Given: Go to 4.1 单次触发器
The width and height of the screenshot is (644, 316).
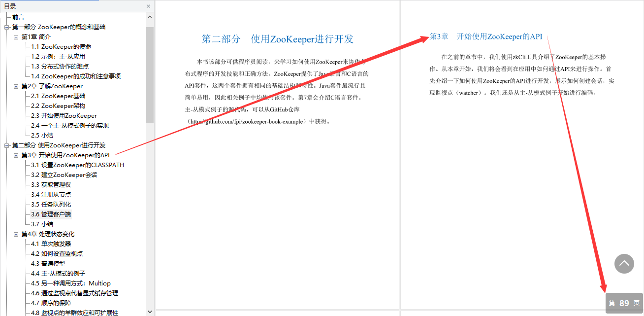Looking at the screenshot, I should 51,244.
